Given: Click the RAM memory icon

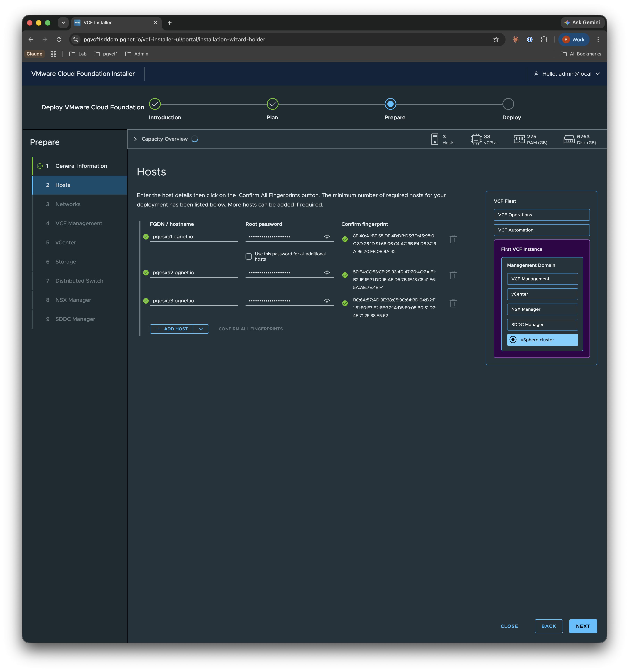Looking at the screenshot, I should click(519, 139).
